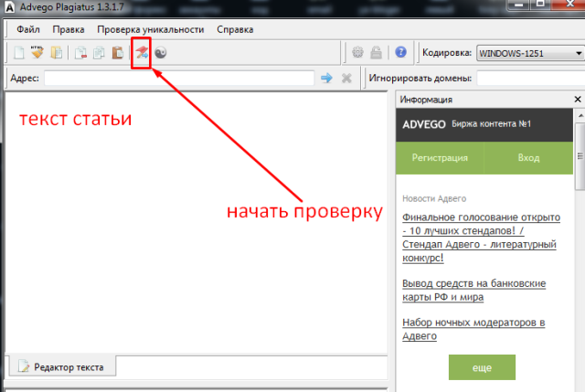Cut selected text toolbar icon
585x392 pixels.
80,53
